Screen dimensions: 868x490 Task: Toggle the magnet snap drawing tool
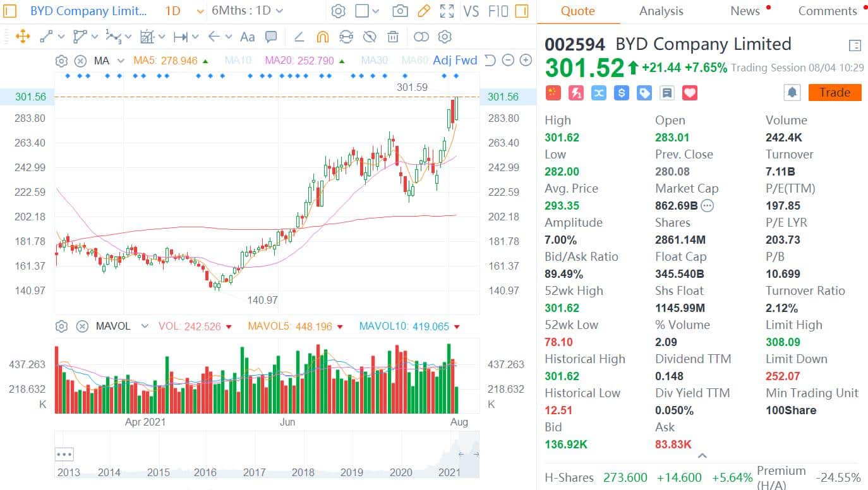pos(323,37)
